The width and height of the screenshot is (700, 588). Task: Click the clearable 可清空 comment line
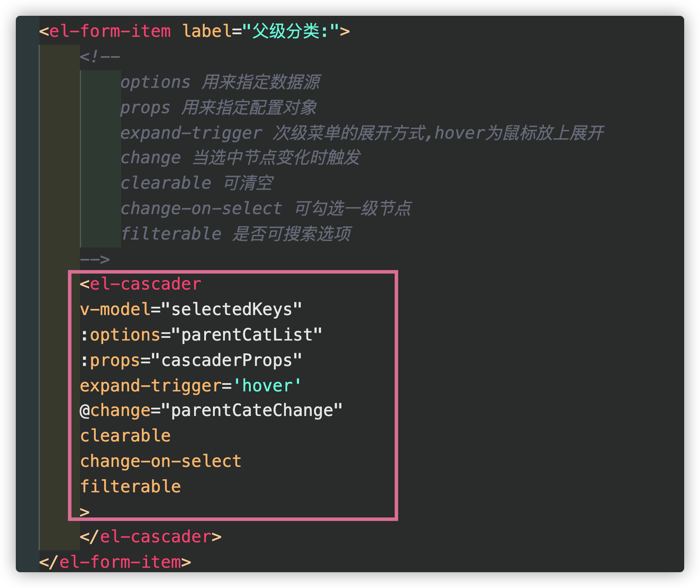[x=197, y=183]
